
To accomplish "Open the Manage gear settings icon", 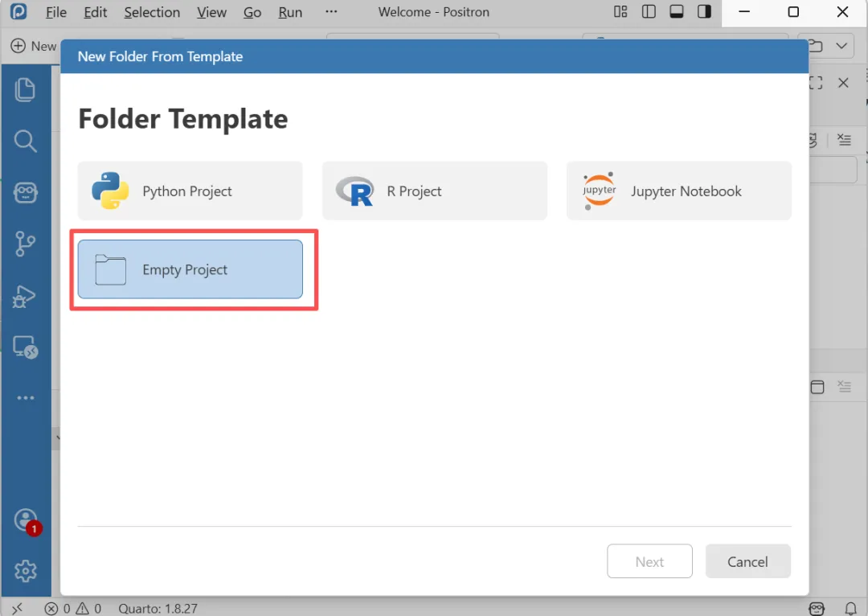I will click(26, 571).
